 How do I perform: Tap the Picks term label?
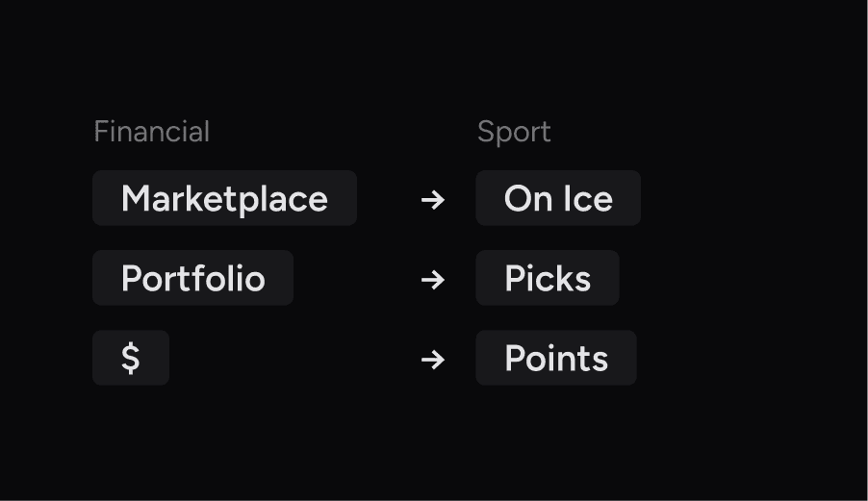pos(547,278)
